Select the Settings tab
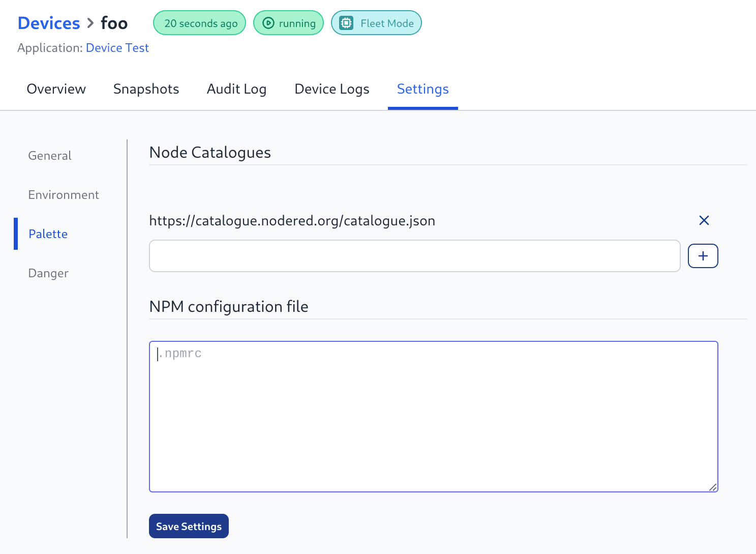The width and height of the screenshot is (756, 554). click(422, 89)
